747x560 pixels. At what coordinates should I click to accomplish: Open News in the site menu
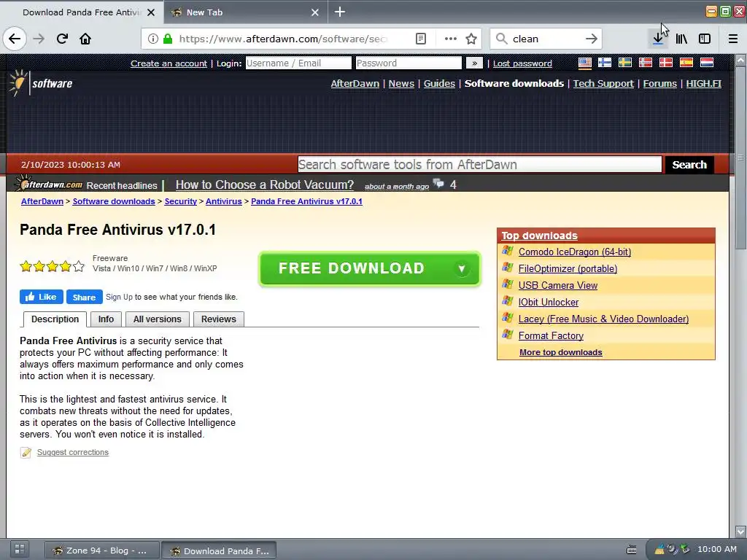tap(401, 83)
